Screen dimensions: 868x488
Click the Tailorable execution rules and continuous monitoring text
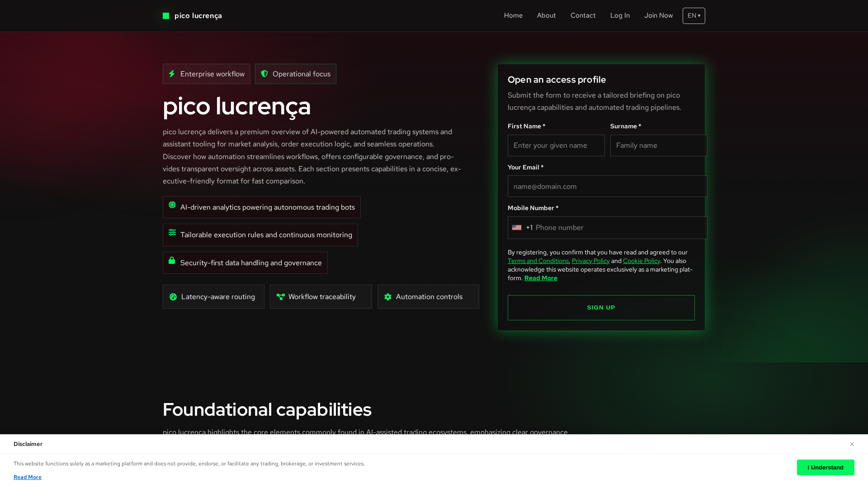266,235
